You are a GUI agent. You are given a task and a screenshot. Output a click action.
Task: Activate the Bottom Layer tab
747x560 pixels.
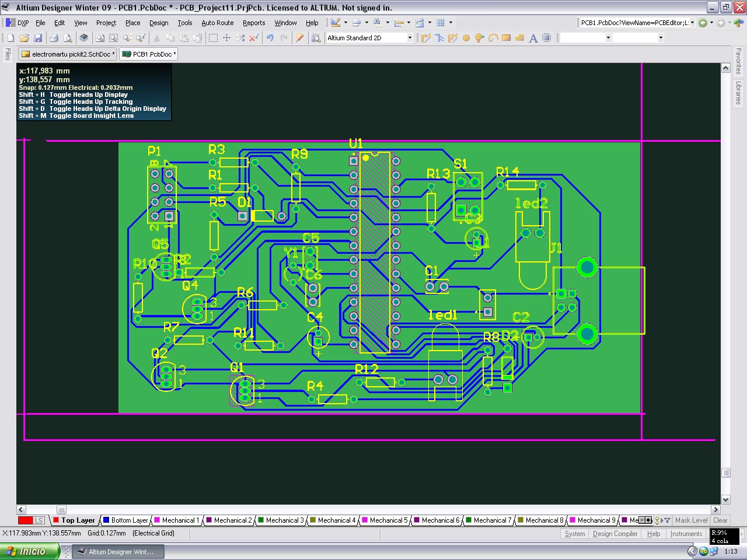(126, 520)
